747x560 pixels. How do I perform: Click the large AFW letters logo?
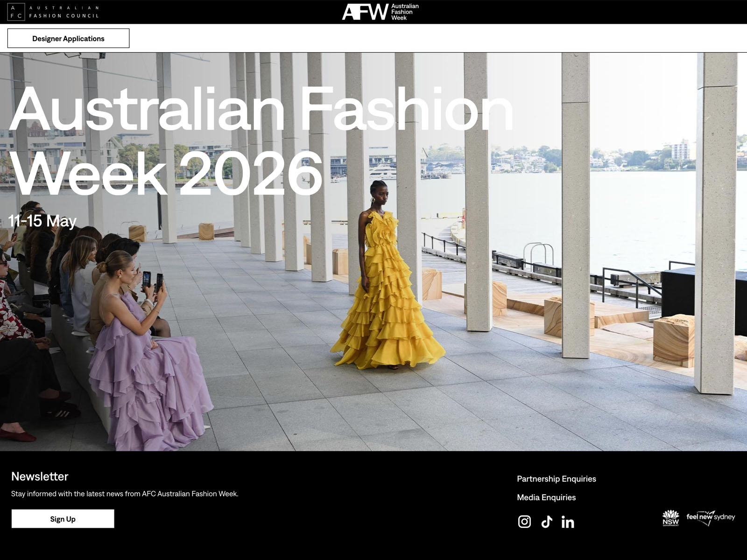click(365, 12)
